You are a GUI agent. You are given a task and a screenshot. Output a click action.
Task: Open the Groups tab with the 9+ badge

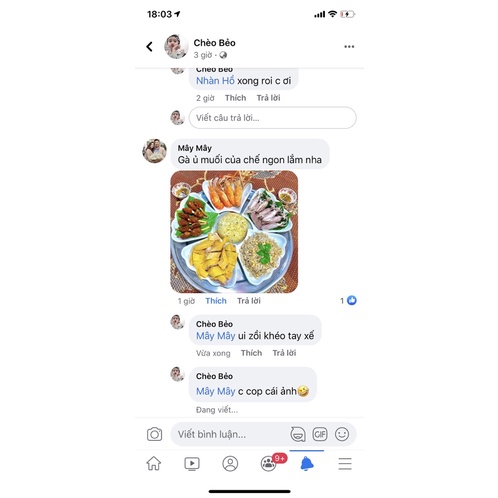(x=271, y=463)
